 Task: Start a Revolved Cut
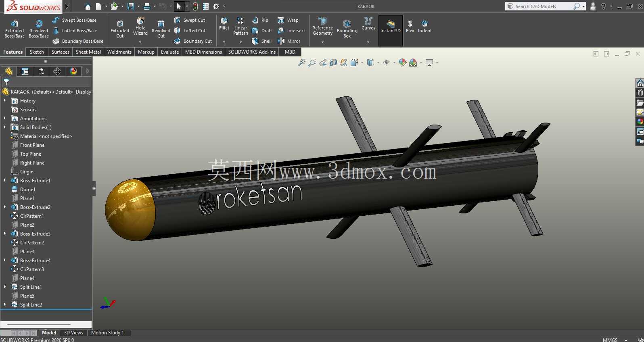pyautogui.click(x=161, y=29)
